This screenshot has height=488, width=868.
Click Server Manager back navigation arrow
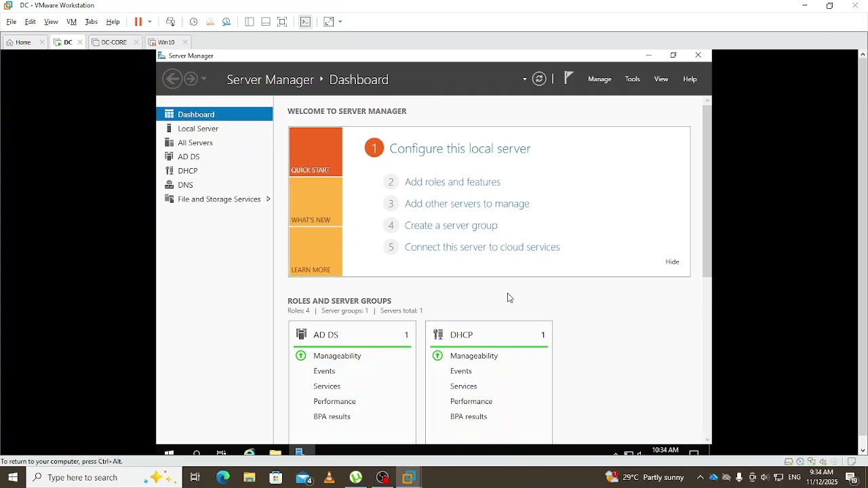[x=172, y=79]
